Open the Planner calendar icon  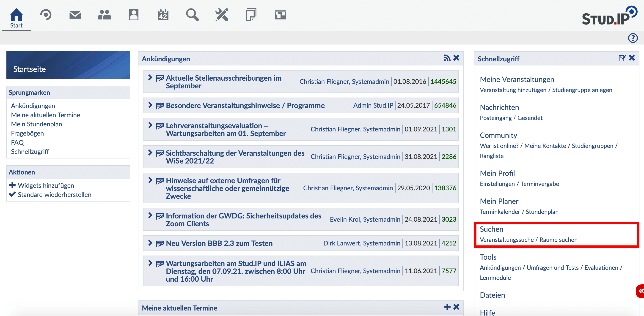pos(163,15)
